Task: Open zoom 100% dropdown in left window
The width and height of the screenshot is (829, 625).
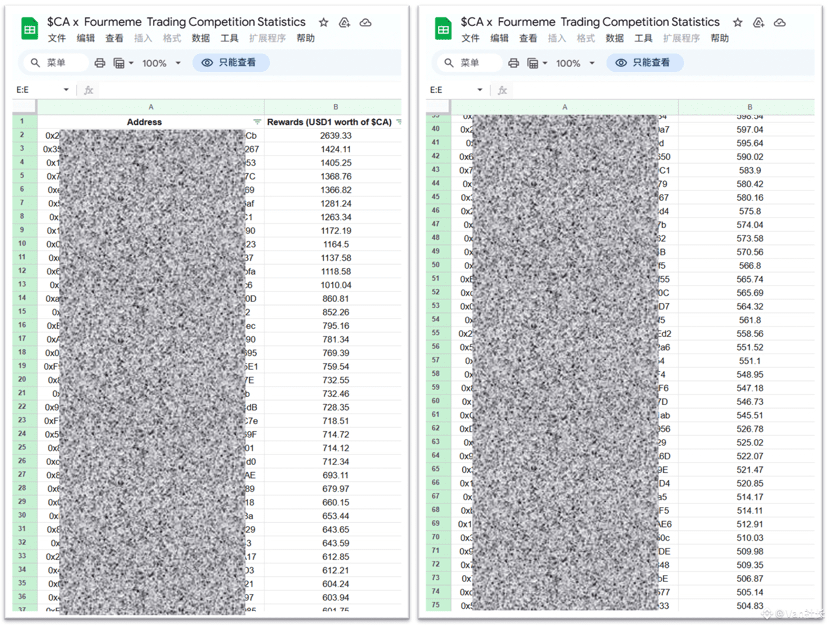Action: tap(161, 63)
